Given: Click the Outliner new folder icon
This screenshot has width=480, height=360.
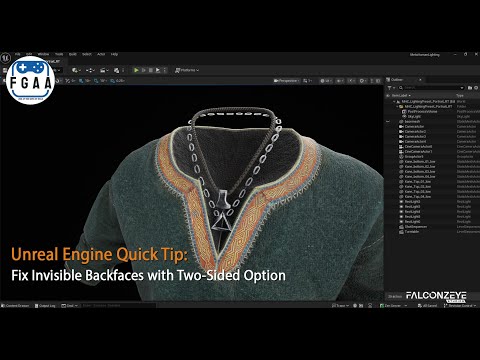Looking at the screenshot, I should pos(470,88).
